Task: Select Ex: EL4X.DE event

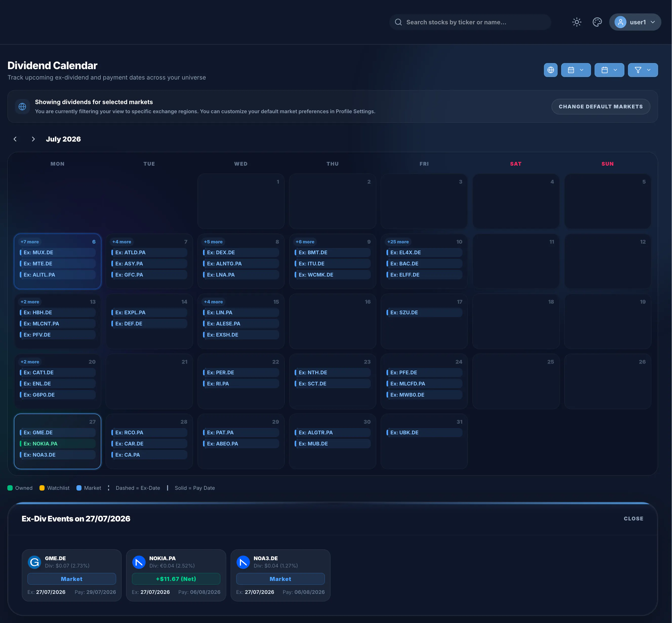Action: click(x=424, y=252)
